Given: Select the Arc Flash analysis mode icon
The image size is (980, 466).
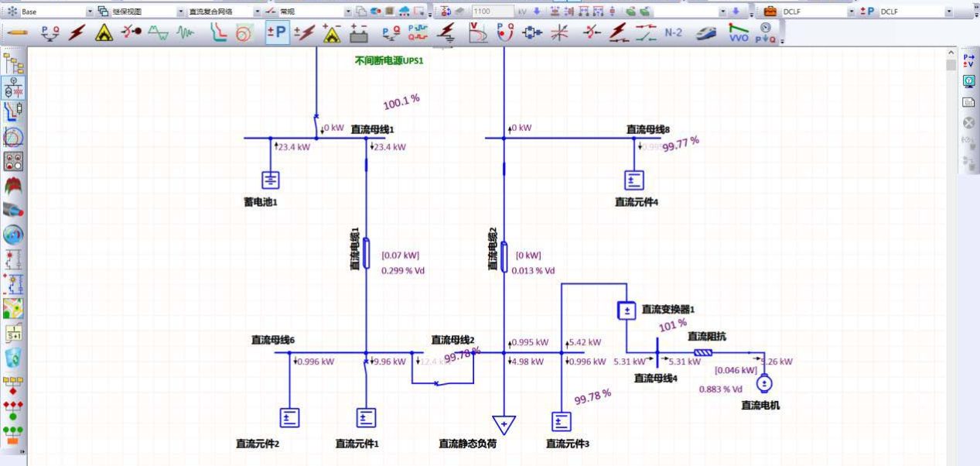Looking at the screenshot, I should pyautogui.click(x=104, y=33).
